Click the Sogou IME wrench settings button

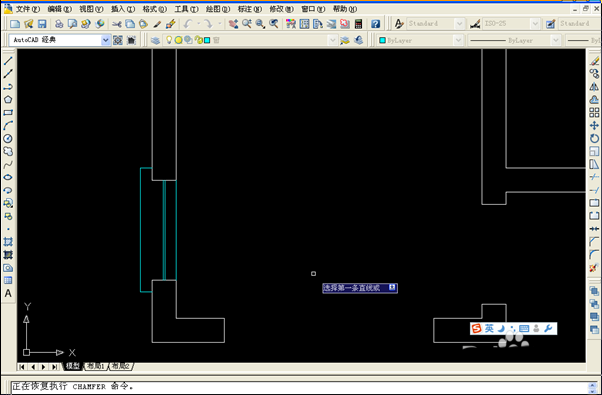pos(549,329)
